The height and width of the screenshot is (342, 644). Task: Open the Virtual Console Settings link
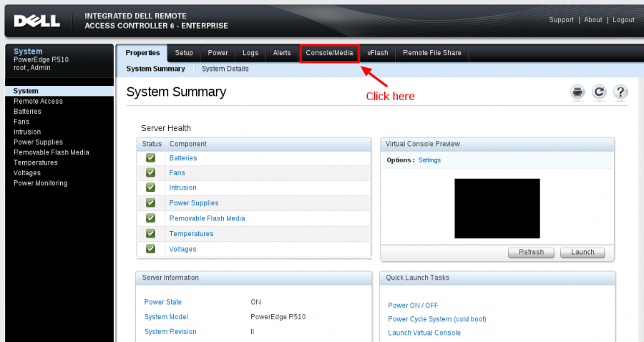click(429, 160)
